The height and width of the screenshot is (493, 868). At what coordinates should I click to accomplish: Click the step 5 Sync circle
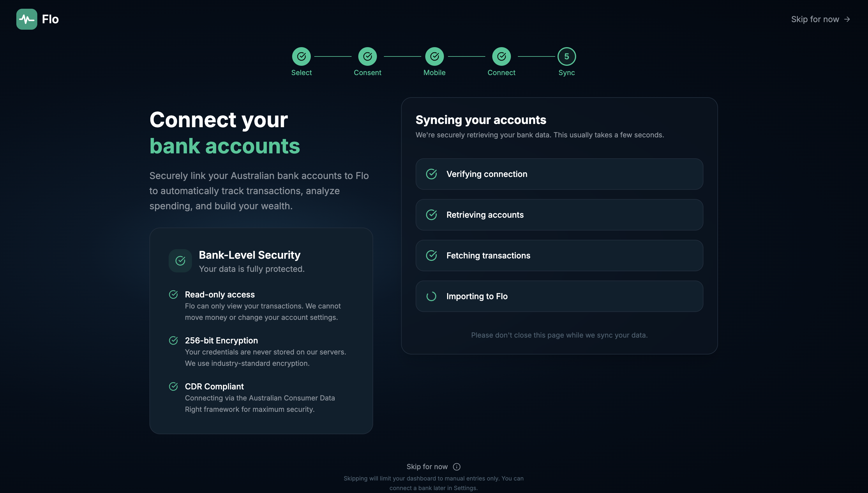(567, 56)
